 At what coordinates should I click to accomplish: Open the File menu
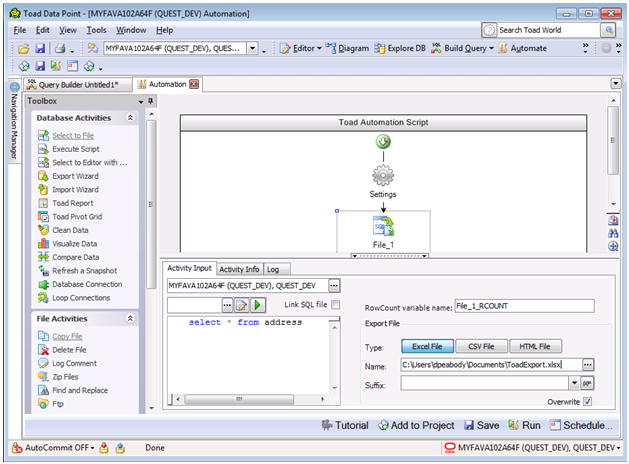pos(20,30)
